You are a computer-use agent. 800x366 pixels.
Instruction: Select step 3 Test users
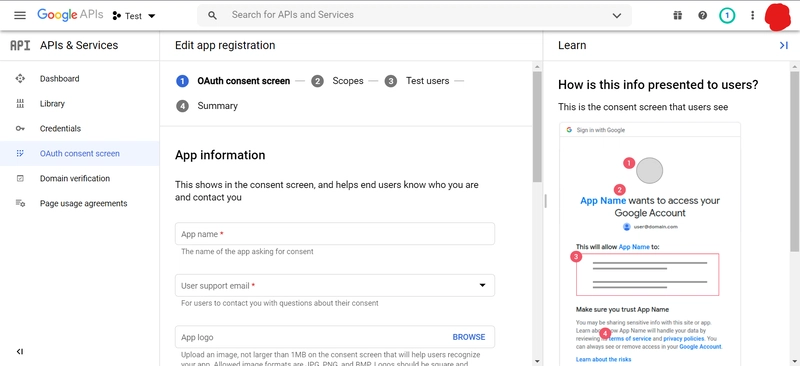coord(417,81)
